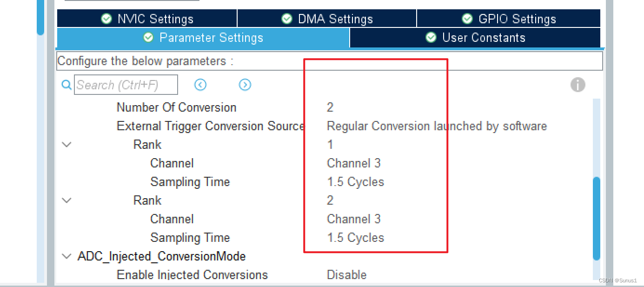
Task: Open the Enable Injected Conversions dropdown showing Disable
Action: pyautogui.click(x=347, y=274)
